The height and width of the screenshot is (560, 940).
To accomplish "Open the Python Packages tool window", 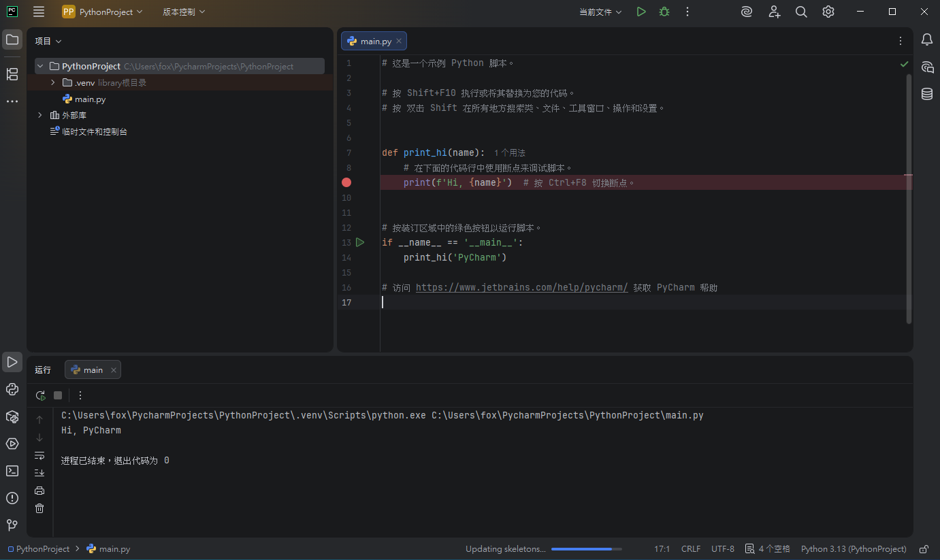I will pos(12,416).
